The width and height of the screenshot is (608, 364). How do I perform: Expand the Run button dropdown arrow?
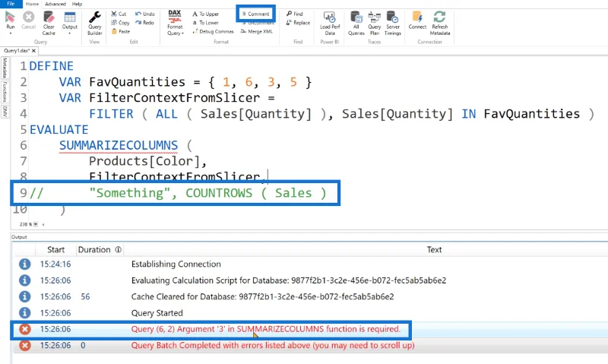click(x=11, y=33)
